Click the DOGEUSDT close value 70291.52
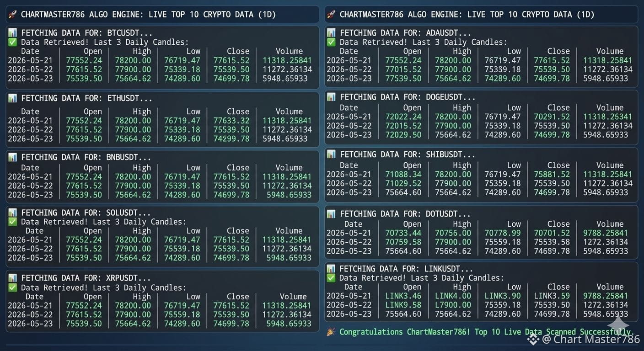The width and height of the screenshot is (644, 351). (552, 117)
